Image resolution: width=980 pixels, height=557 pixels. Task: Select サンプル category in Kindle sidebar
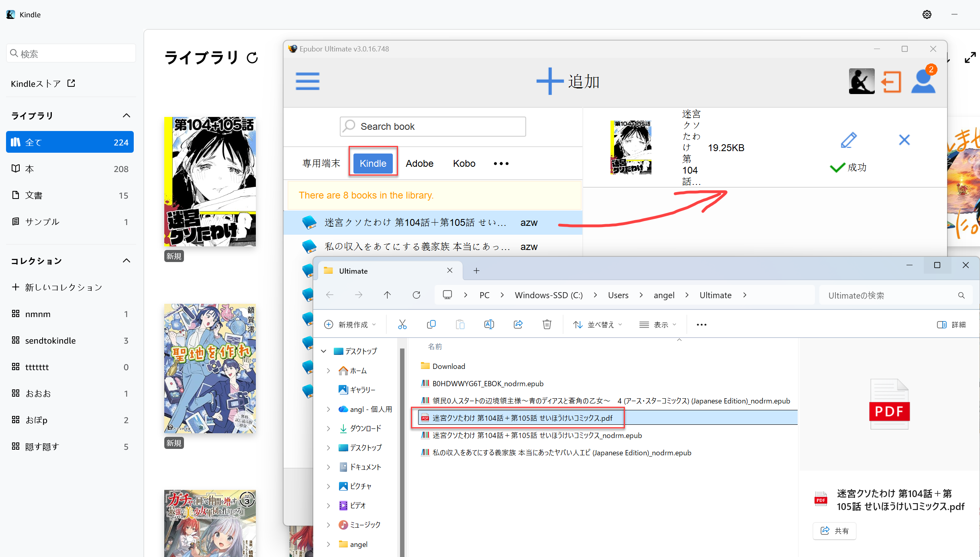click(x=70, y=222)
